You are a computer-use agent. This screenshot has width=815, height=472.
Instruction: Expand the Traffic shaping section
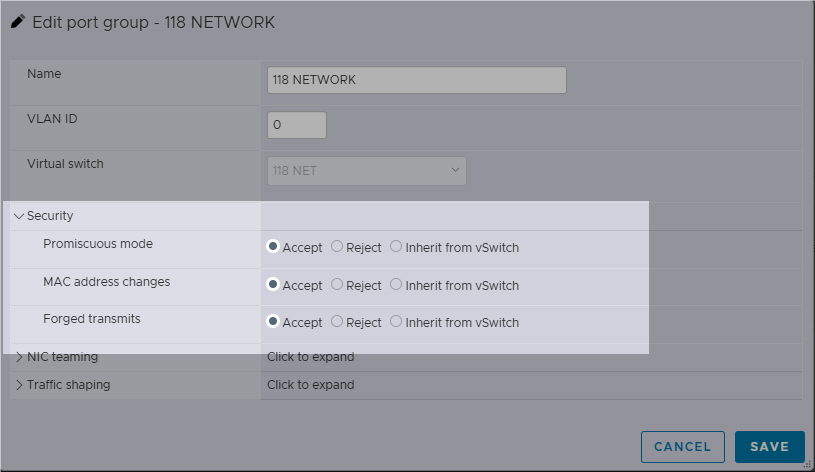coord(19,385)
